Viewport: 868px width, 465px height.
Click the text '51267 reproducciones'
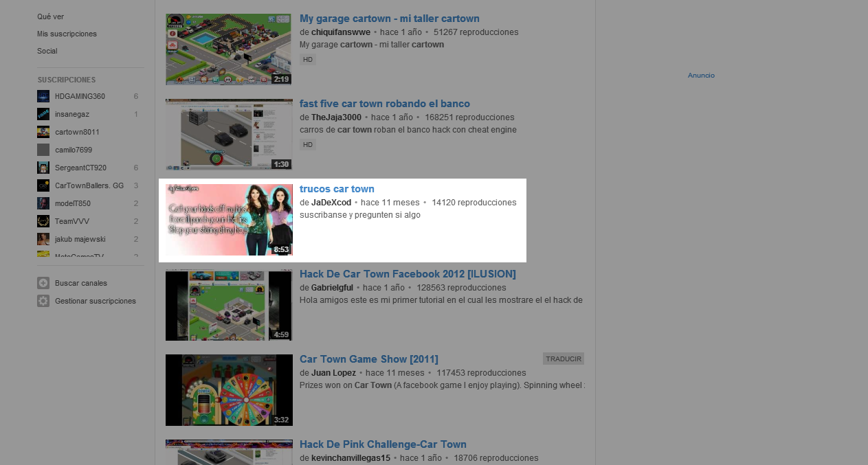point(476,32)
